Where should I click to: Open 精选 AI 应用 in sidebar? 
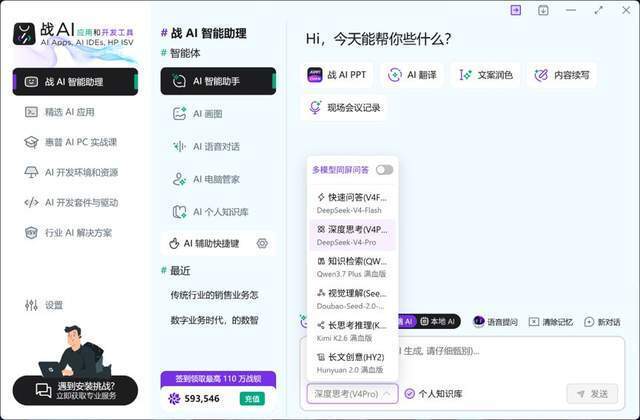[x=60, y=112]
